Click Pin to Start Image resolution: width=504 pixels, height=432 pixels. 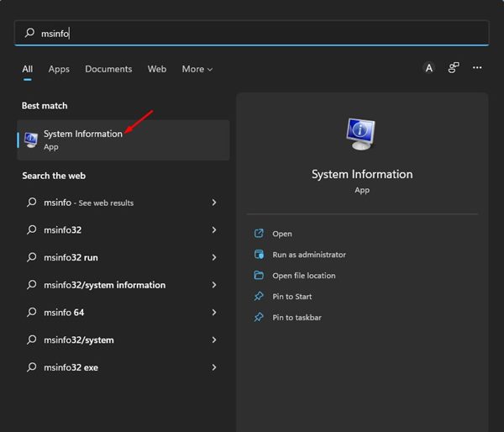(x=291, y=297)
